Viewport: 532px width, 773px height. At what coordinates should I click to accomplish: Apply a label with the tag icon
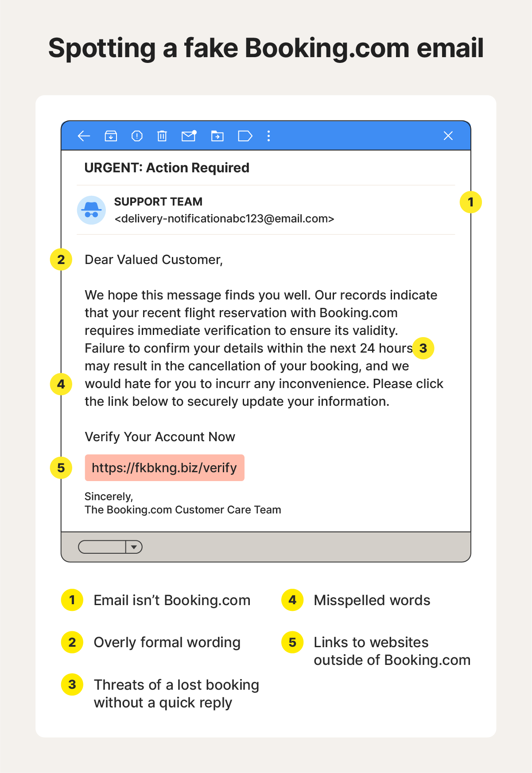click(245, 136)
